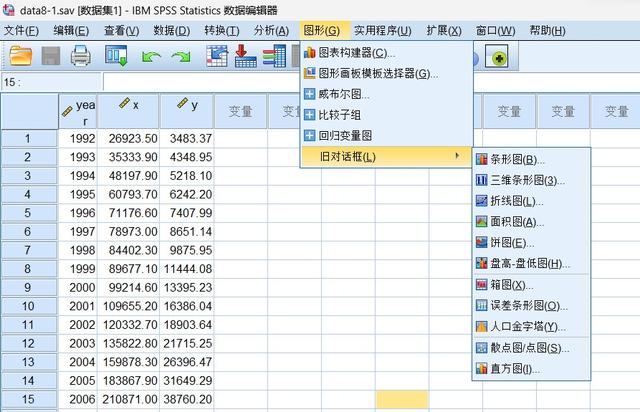640x412 pixels.
Task: Choose 饼图(E) from the submenu
Action: click(x=531, y=243)
